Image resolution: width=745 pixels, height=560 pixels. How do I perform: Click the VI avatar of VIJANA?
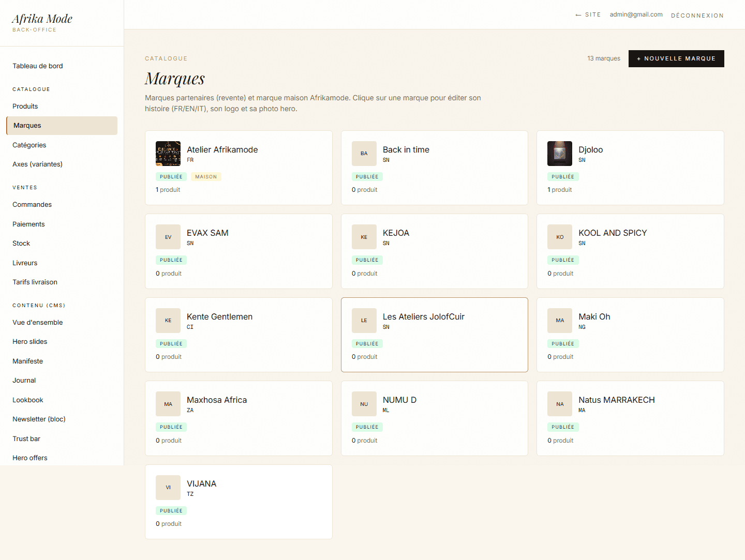tap(168, 488)
